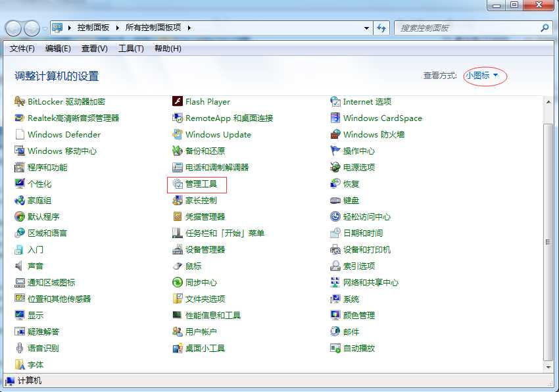Image resolution: width=559 pixels, height=392 pixels.
Task: Click the 管理工具 icon
Action: 177,184
